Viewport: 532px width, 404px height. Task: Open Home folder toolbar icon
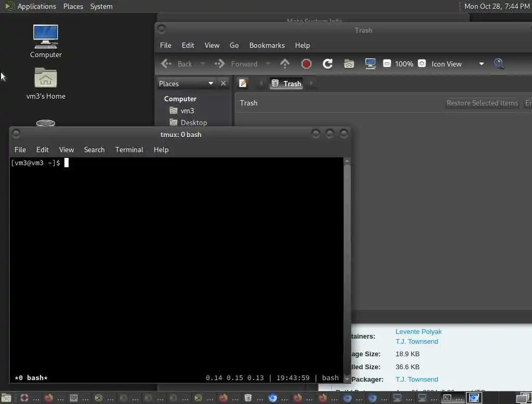(x=349, y=64)
